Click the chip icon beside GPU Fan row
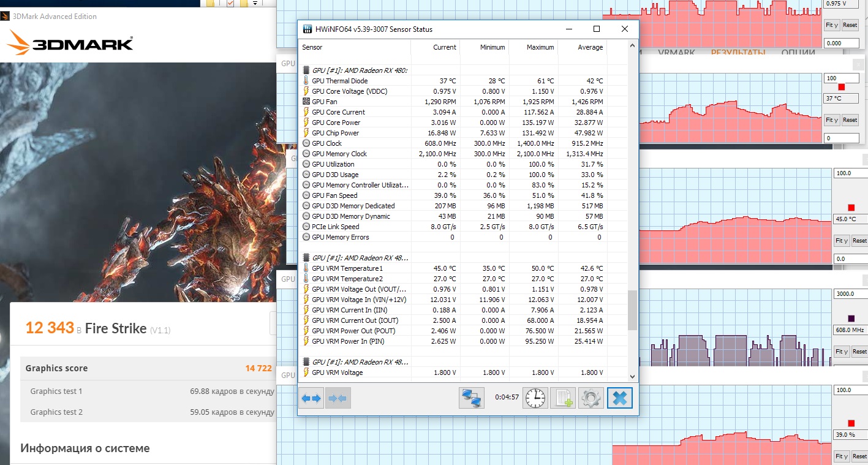Viewport: 868px width, 465px height. tap(306, 102)
